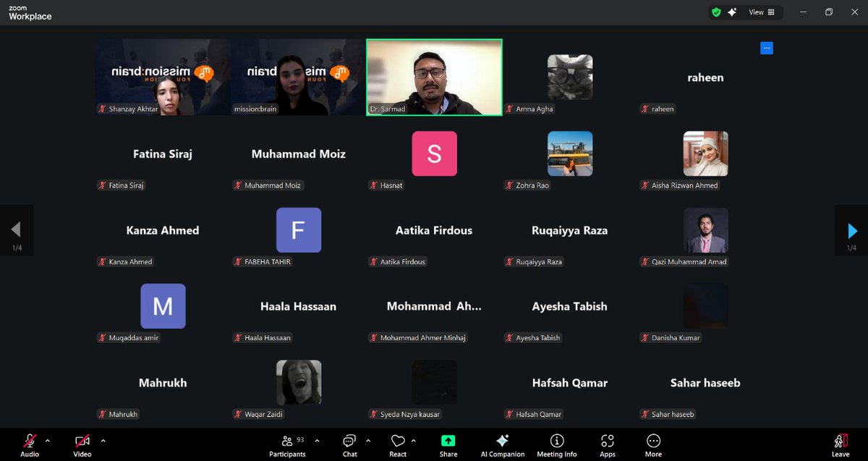Open the Apps panel
868x461 pixels.
[x=608, y=445]
